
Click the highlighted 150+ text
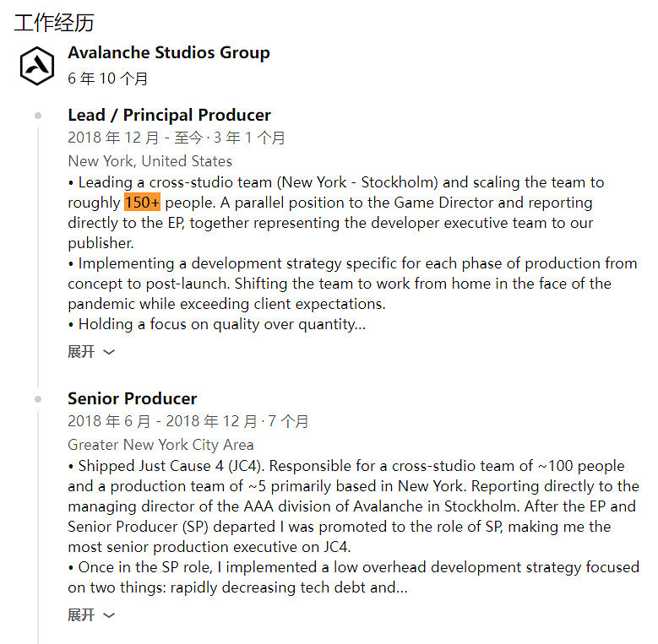[x=142, y=203]
